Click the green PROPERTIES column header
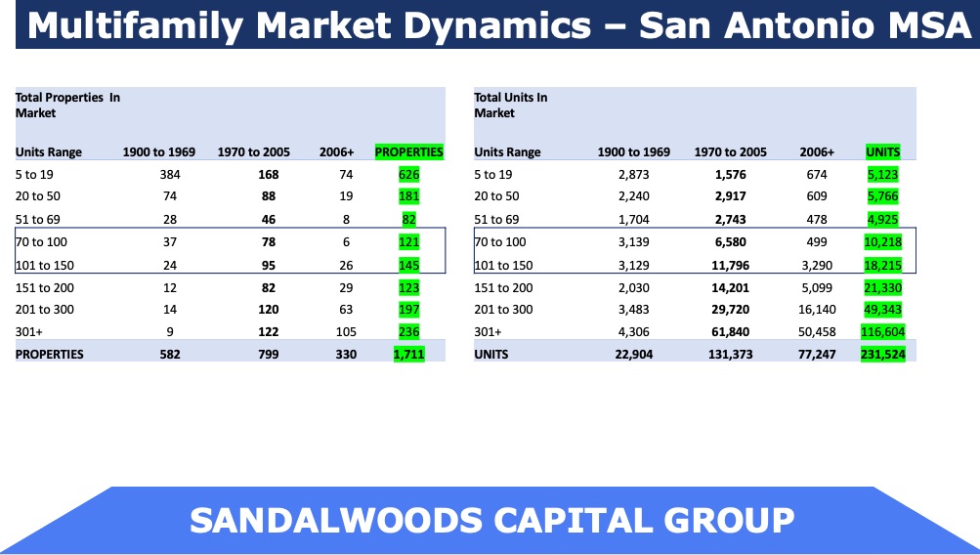 coord(408,151)
